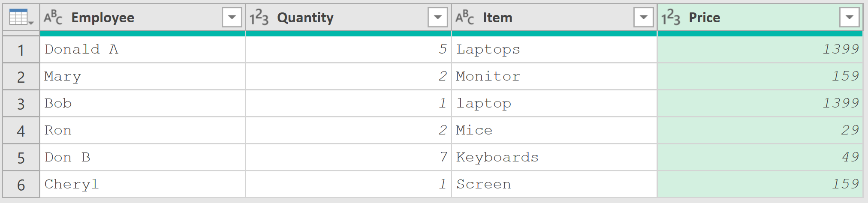Select row number 4
The width and height of the screenshot is (868, 203).
[x=21, y=131]
